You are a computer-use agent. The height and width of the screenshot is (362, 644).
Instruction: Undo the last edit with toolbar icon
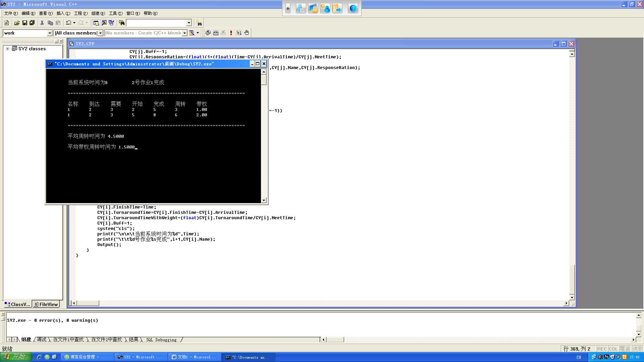pyautogui.click(x=68, y=23)
